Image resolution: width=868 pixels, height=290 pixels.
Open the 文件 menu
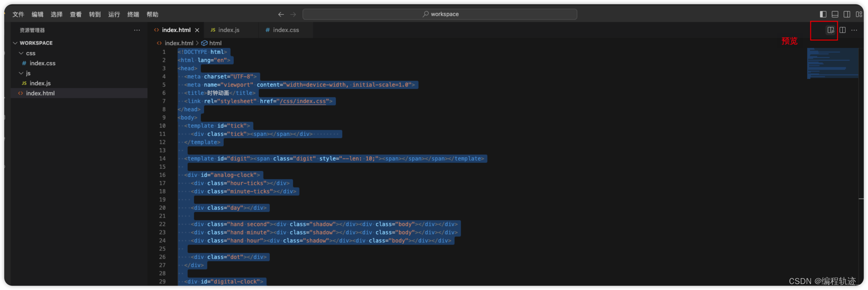[x=18, y=15]
